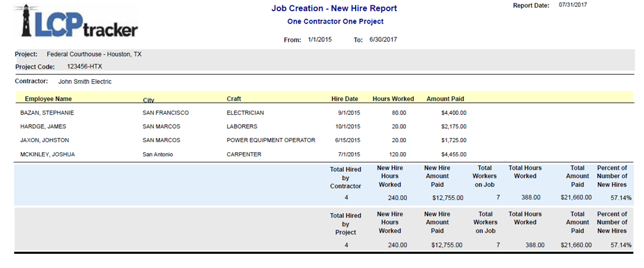Click project New Hire Hours Worked 240.00

tap(397, 245)
